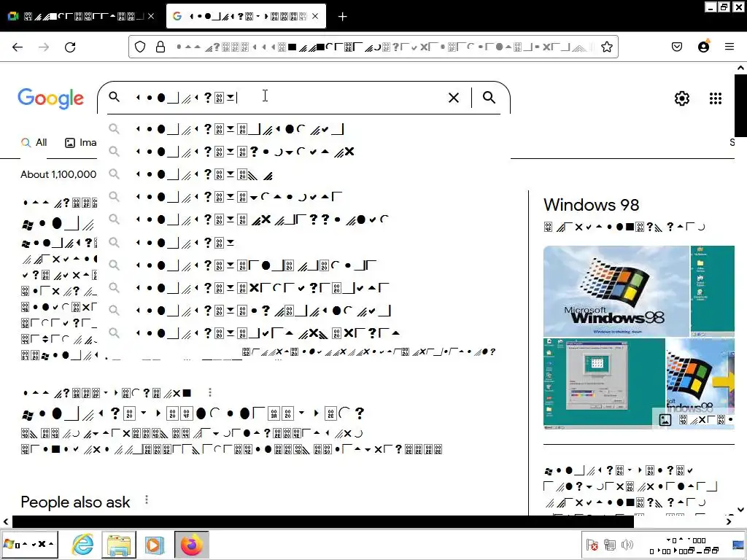Click the About 1,100,000 results count
Image resolution: width=747 pixels, height=560 pixels.
58,174
